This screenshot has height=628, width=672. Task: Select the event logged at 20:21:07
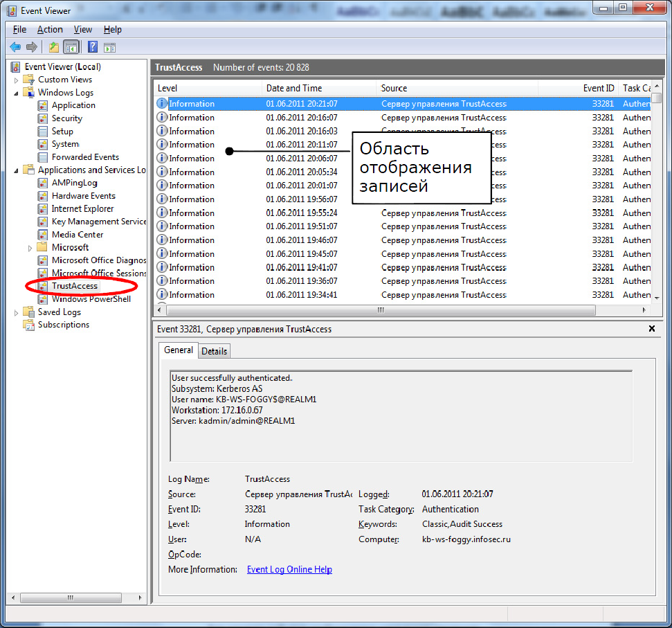click(x=403, y=104)
